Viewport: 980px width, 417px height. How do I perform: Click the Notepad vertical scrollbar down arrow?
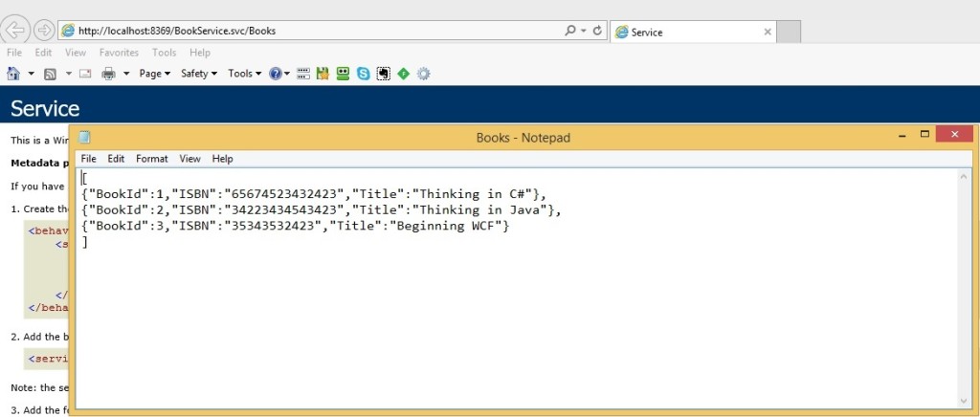tap(963, 400)
